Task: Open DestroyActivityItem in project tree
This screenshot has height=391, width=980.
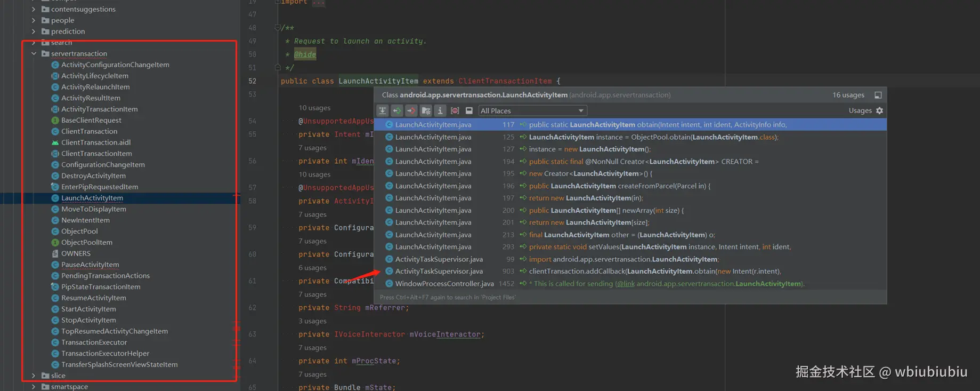Action: [x=93, y=176]
